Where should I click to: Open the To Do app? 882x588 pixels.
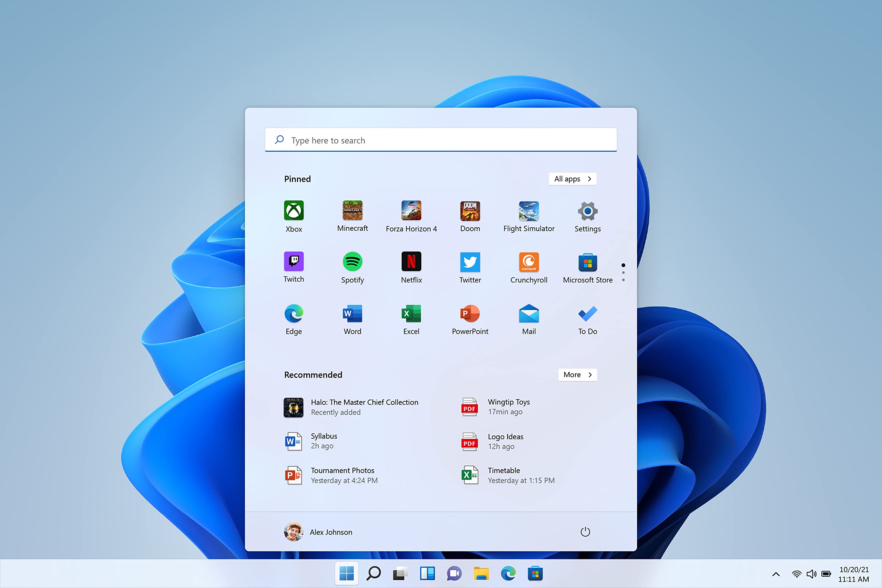click(587, 314)
